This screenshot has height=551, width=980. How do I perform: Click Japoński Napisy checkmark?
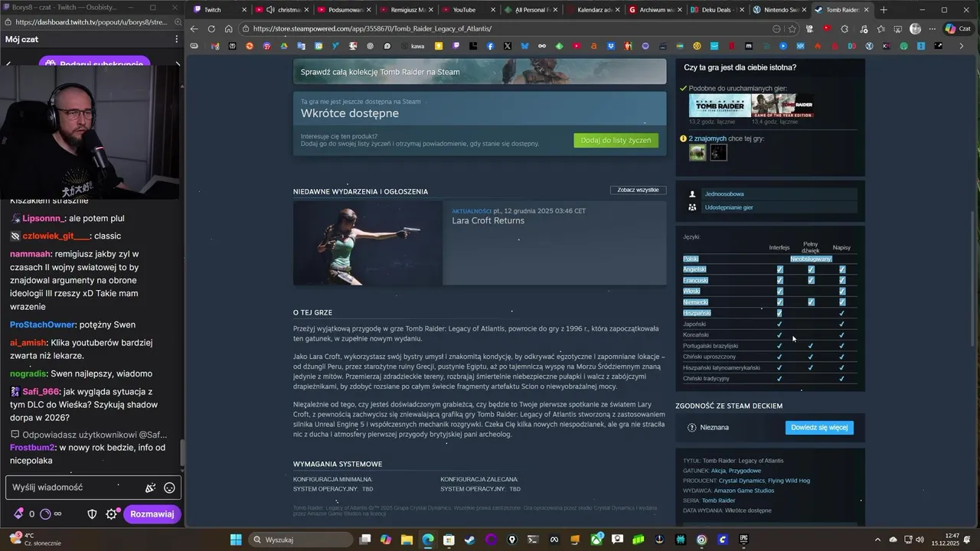tap(841, 324)
